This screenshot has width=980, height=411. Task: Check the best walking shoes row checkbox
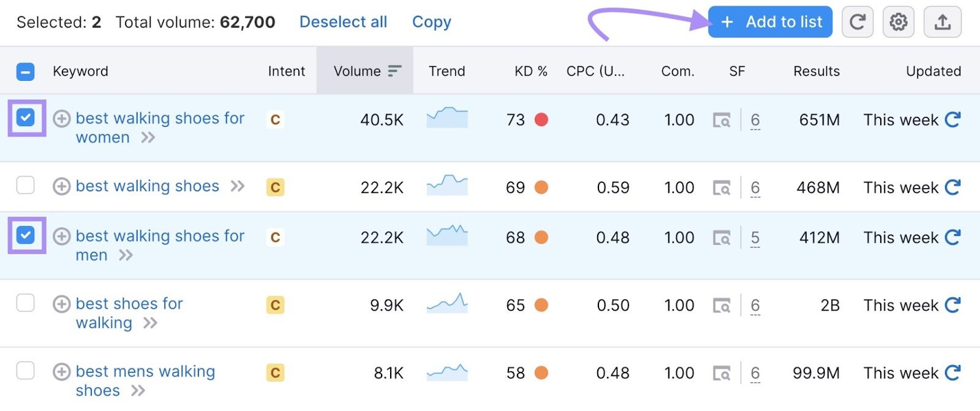pos(25,185)
